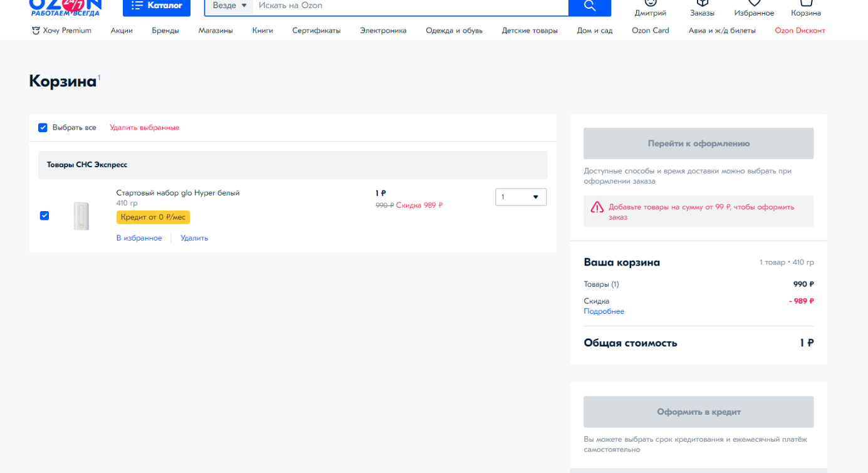Click Перейти к оформлению button
Screen dimensions: 868x473
click(699, 143)
